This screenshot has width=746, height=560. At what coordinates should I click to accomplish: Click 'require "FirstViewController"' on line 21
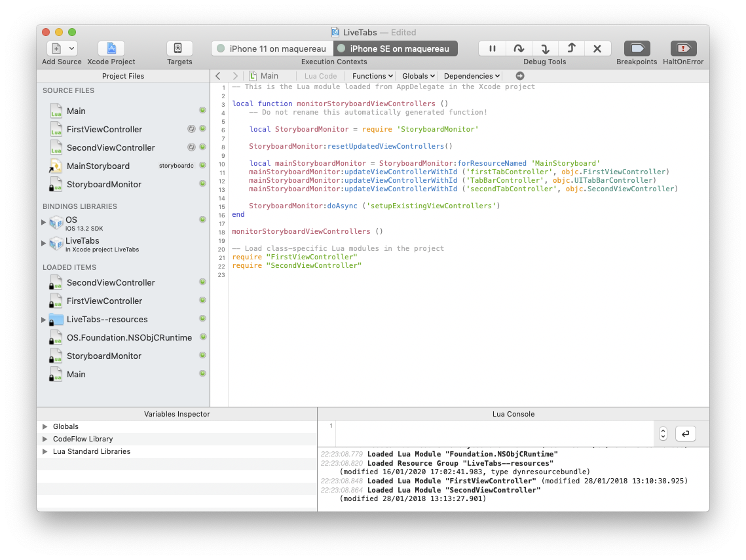[x=295, y=257]
